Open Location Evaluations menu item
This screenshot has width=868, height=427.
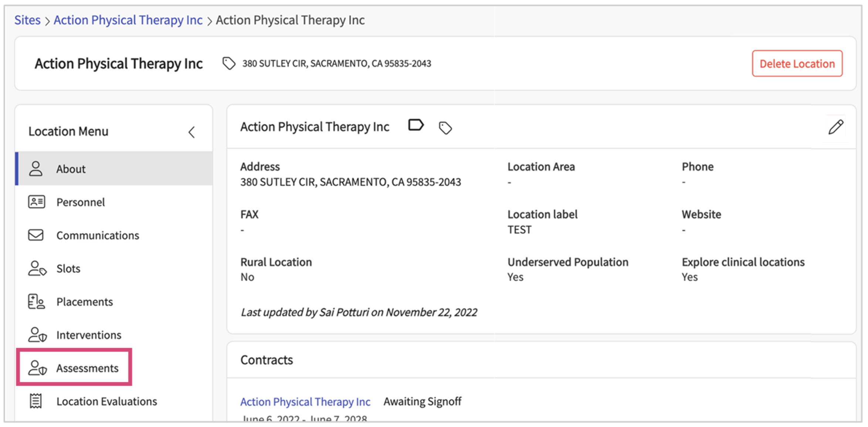click(x=106, y=401)
